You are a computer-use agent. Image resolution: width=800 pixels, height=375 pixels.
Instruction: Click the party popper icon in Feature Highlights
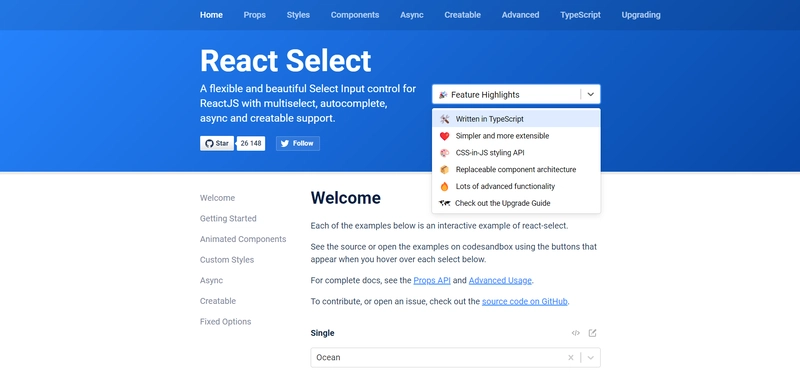tap(443, 95)
